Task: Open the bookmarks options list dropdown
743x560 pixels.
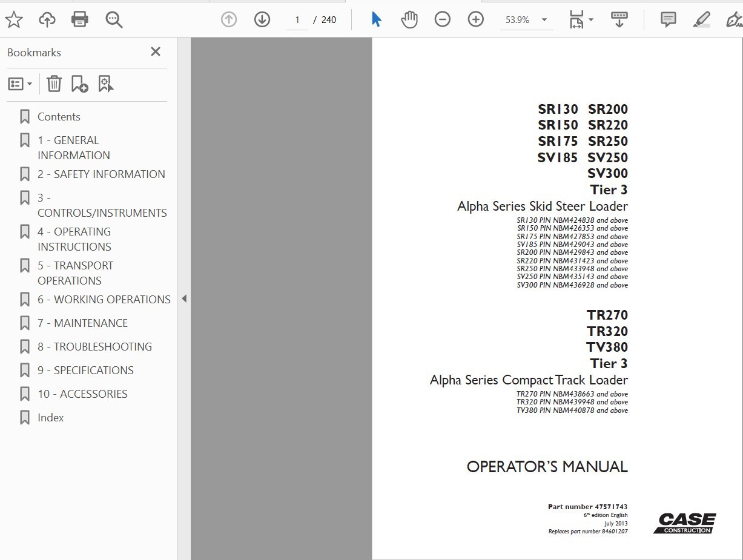Action: 20,84
